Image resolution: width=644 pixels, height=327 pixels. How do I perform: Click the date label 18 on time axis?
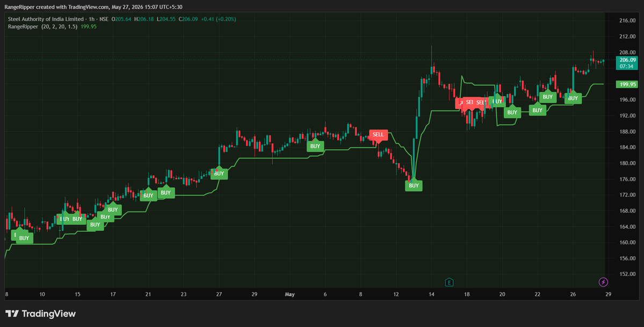(467, 295)
